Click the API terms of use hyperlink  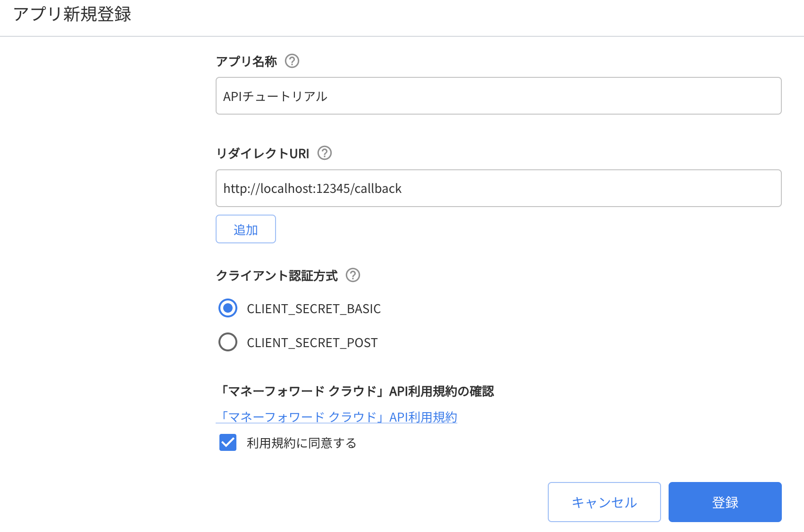[x=337, y=417]
